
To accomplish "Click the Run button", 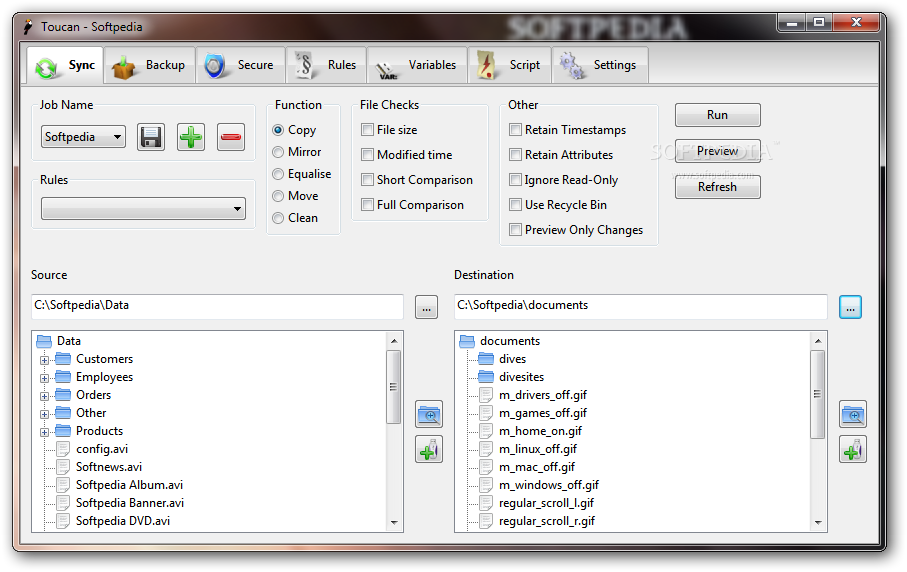I will (x=717, y=115).
